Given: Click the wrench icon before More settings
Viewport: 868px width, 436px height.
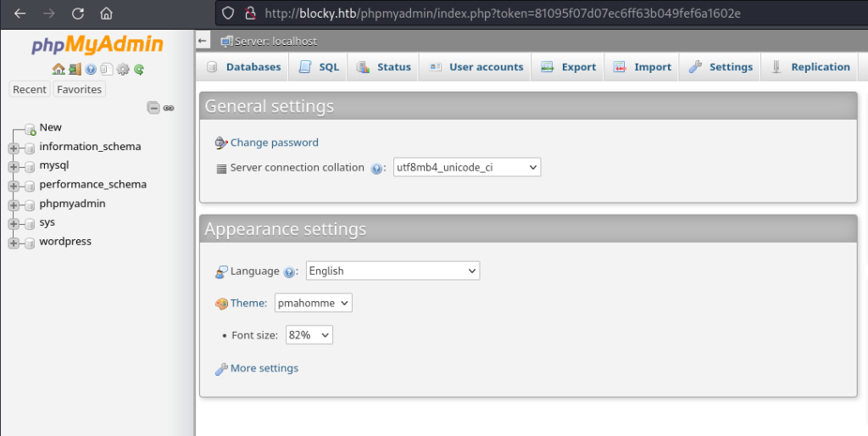Looking at the screenshot, I should tap(221, 369).
